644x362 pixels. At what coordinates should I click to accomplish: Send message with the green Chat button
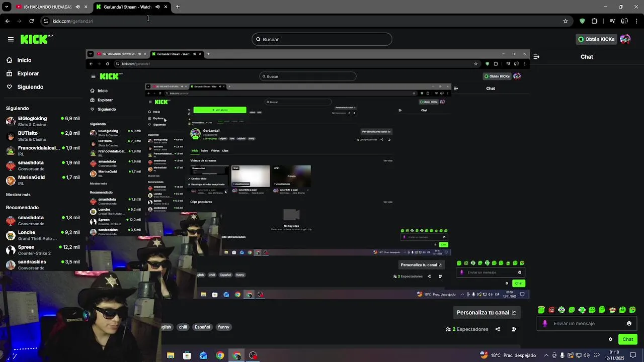coord(628,339)
